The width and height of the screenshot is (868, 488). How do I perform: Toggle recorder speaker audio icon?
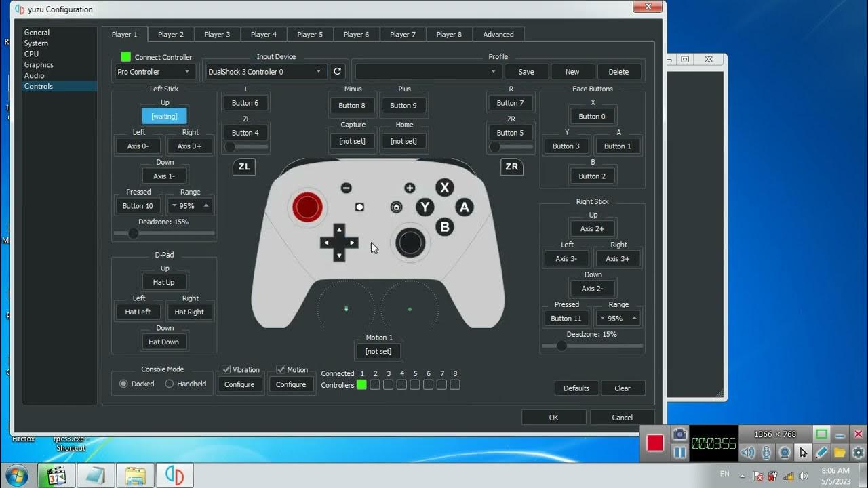(x=747, y=452)
